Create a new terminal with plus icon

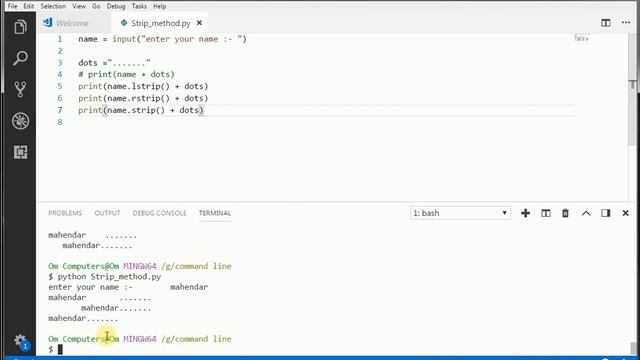click(x=525, y=213)
